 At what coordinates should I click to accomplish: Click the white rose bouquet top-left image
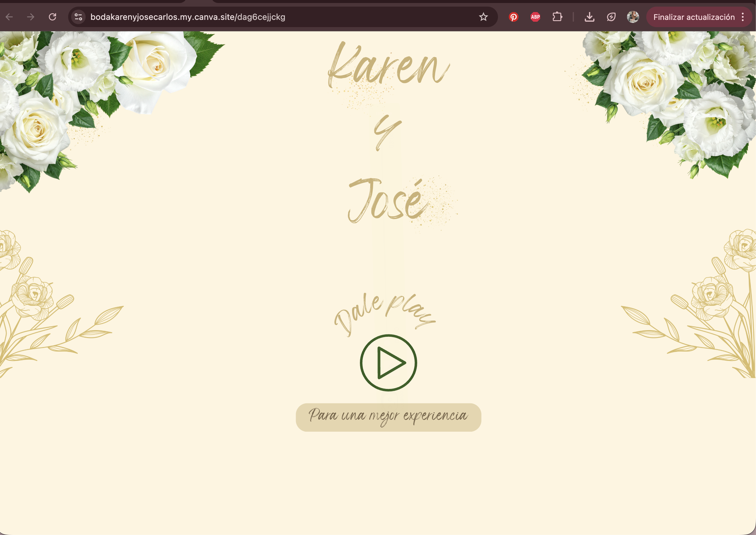pos(82,95)
